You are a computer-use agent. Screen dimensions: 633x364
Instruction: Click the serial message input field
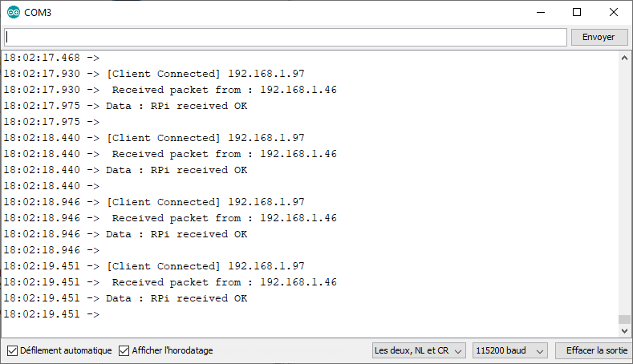286,37
